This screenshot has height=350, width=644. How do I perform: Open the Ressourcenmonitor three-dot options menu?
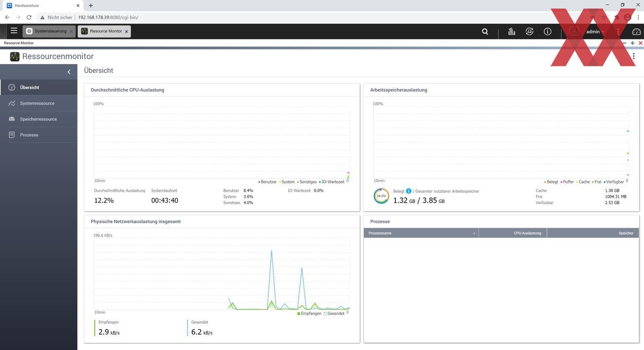tap(634, 56)
